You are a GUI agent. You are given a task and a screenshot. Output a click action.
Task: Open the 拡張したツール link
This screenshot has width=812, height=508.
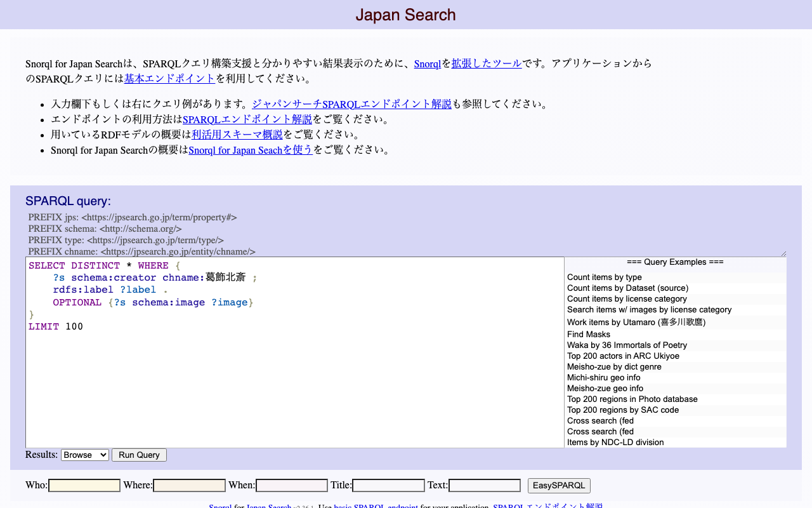click(x=486, y=63)
